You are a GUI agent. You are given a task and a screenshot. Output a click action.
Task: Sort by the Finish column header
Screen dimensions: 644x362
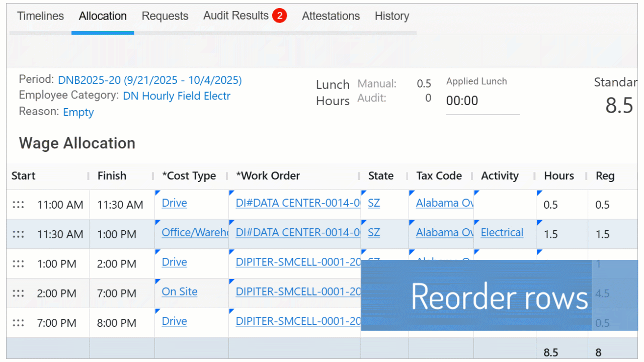coord(112,176)
